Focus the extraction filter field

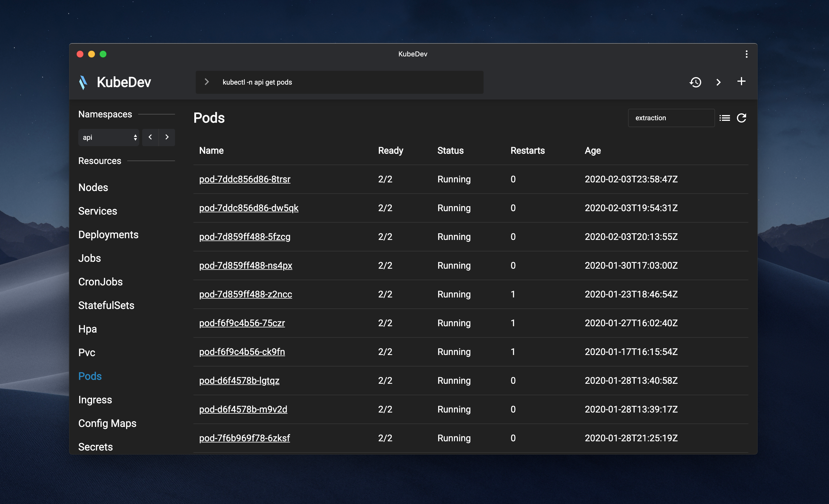[671, 118]
